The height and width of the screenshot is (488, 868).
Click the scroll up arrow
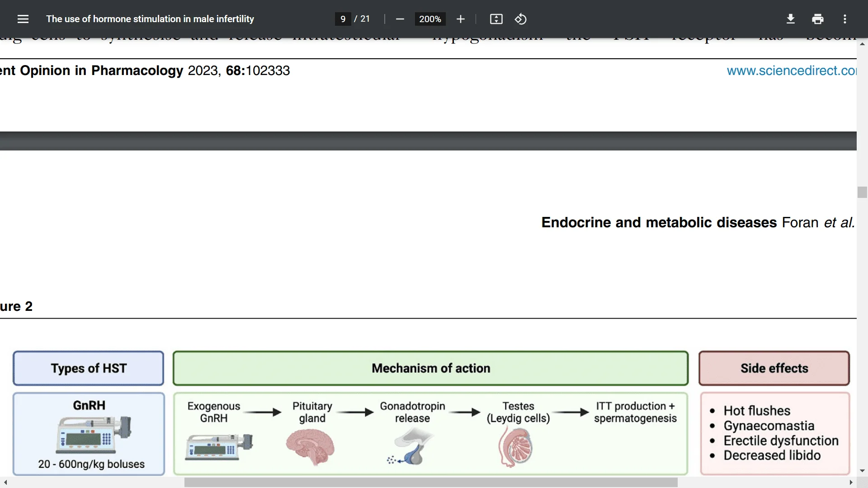pos(862,44)
